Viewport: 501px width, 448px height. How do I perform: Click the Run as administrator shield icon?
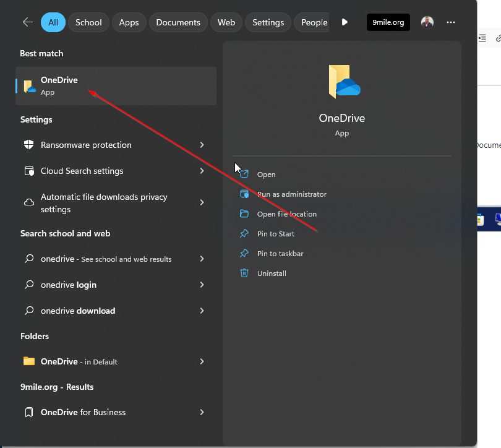(244, 194)
